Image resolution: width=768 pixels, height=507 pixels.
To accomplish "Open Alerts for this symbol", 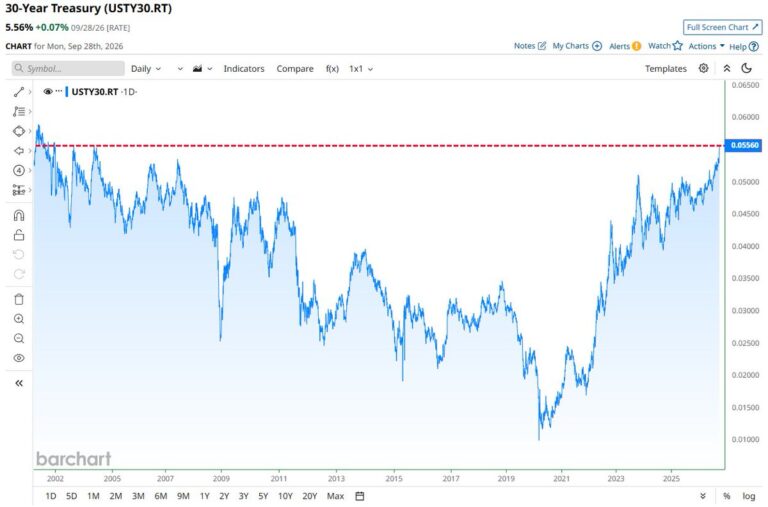I will [x=624, y=46].
